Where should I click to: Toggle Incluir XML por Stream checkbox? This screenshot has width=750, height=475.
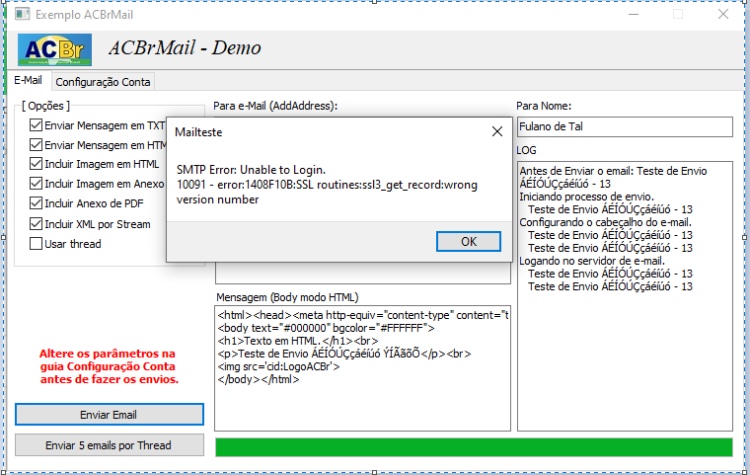[36, 224]
